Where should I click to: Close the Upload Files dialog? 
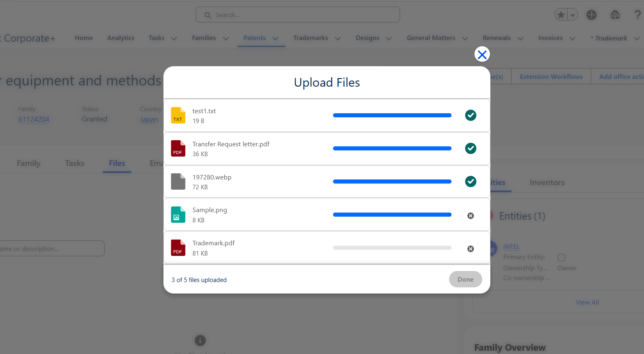(482, 54)
